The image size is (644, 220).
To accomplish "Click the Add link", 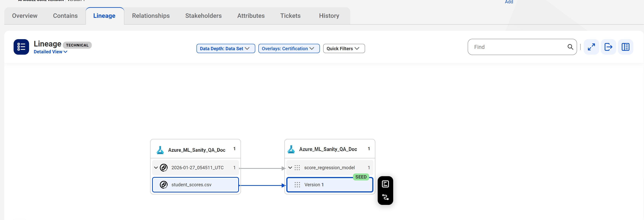I will click(x=509, y=2).
